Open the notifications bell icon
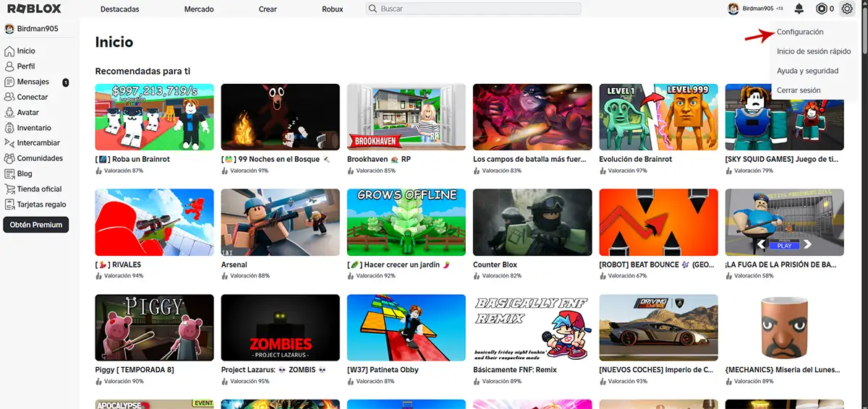This screenshot has width=868, height=409. (799, 9)
